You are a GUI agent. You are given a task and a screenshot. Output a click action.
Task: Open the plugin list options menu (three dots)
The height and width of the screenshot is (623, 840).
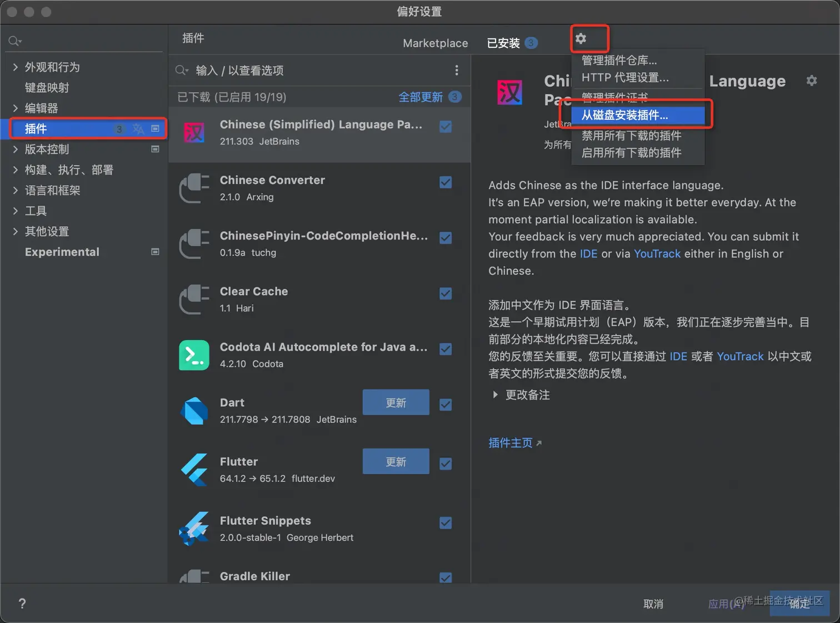click(x=457, y=70)
